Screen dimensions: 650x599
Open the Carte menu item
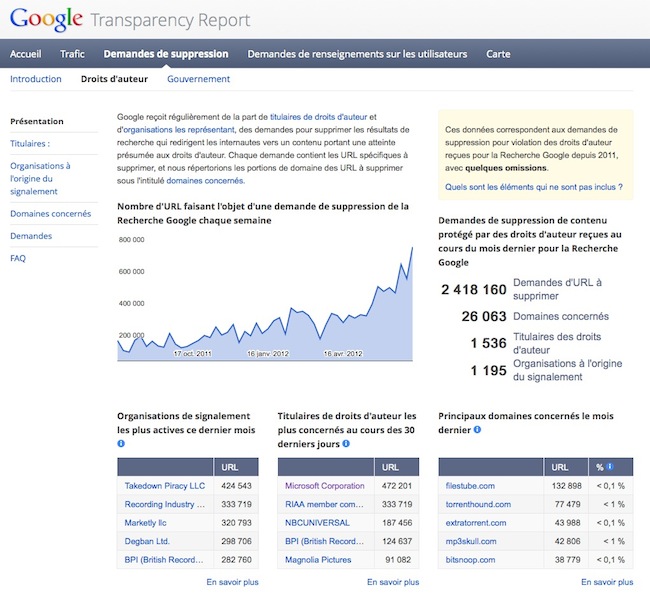pos(498,54)
